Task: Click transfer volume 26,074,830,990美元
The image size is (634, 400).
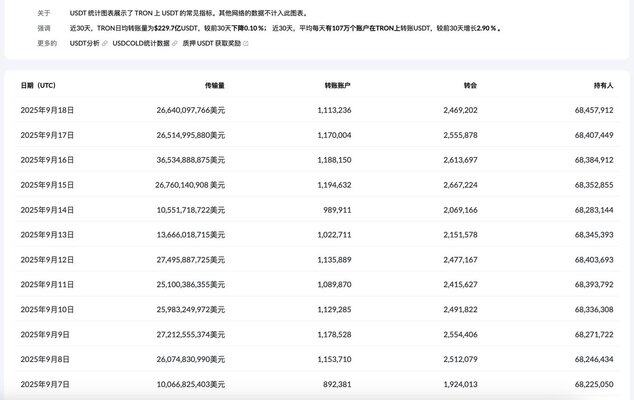Action: click(x=190, y=359)
